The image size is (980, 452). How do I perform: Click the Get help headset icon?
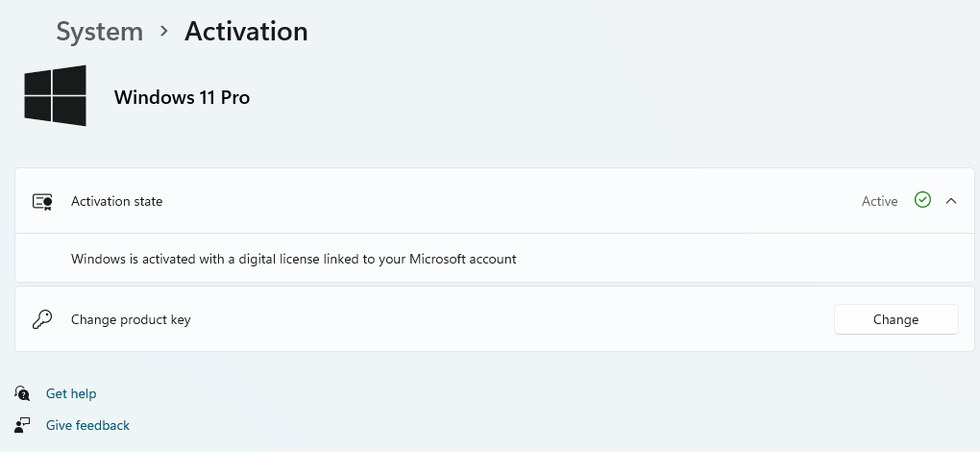point(23,393)
